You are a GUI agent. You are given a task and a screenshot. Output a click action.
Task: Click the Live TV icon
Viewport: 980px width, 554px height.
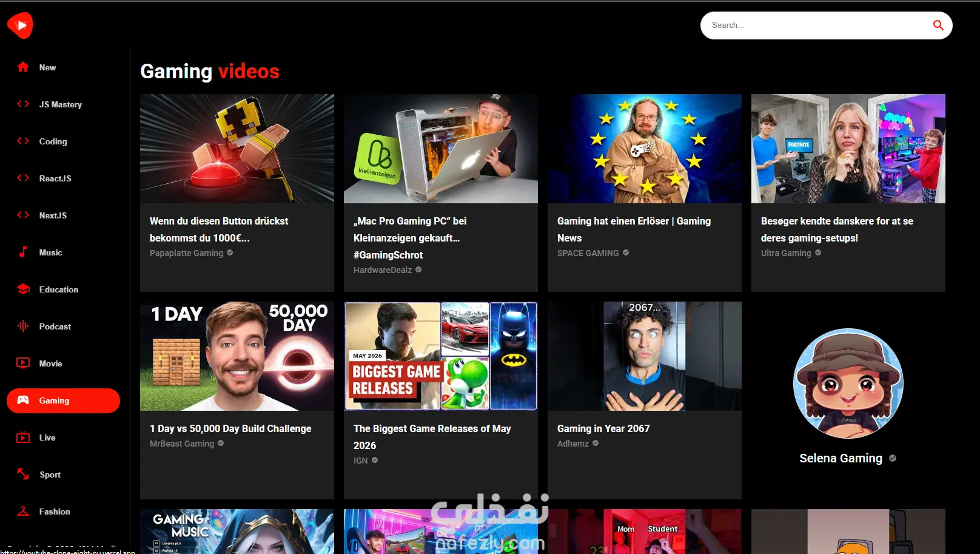23,437
